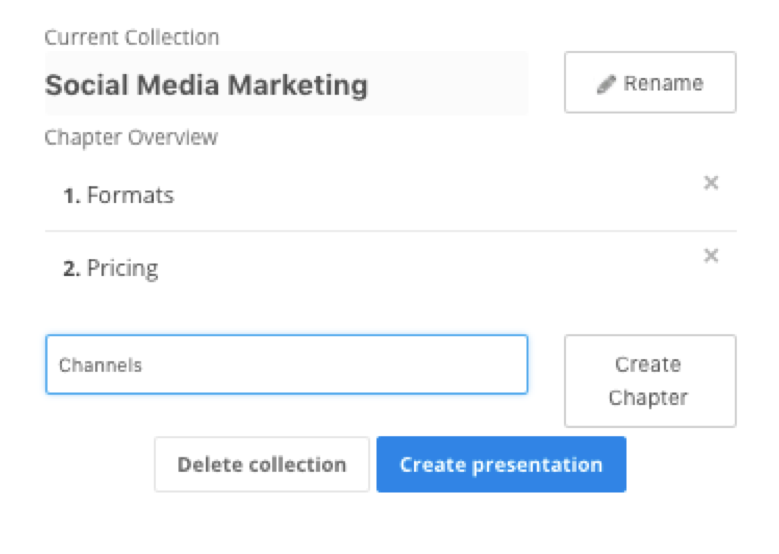The height and width of the screenshot is (554, 779).
Task: Click the pencil icon beside Rename
Action: [x=606, y=84]
